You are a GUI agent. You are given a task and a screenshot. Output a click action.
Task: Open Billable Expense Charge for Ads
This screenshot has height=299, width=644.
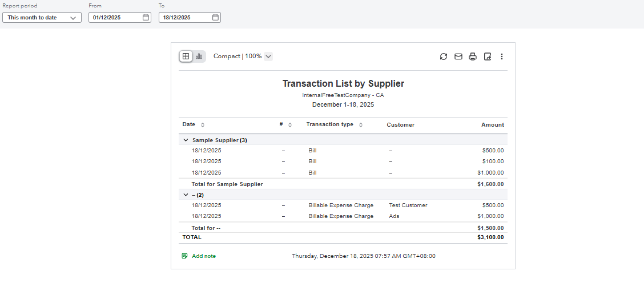[341, 216]
